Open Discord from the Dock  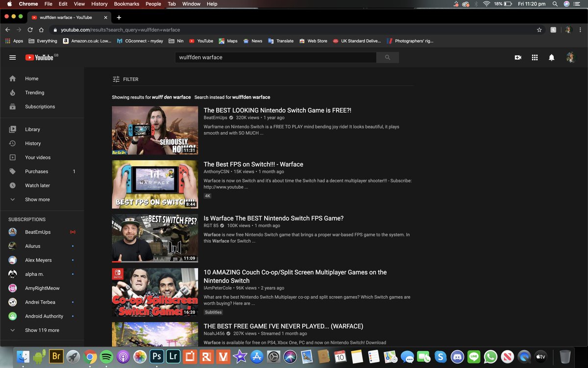(457, 357)
